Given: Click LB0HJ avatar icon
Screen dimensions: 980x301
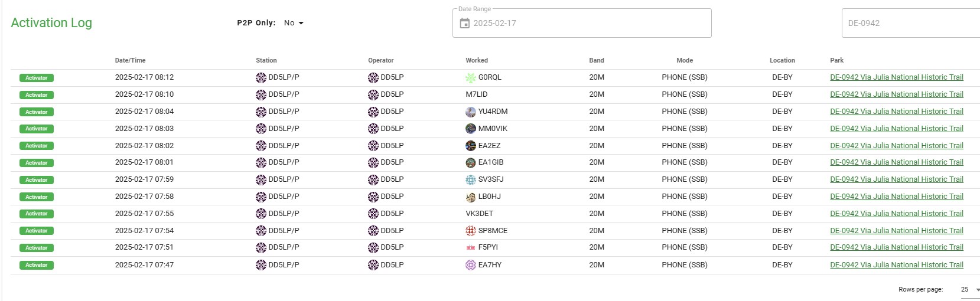Looking at the screenshot, I should pyautogui.click(x=471, y=197).
